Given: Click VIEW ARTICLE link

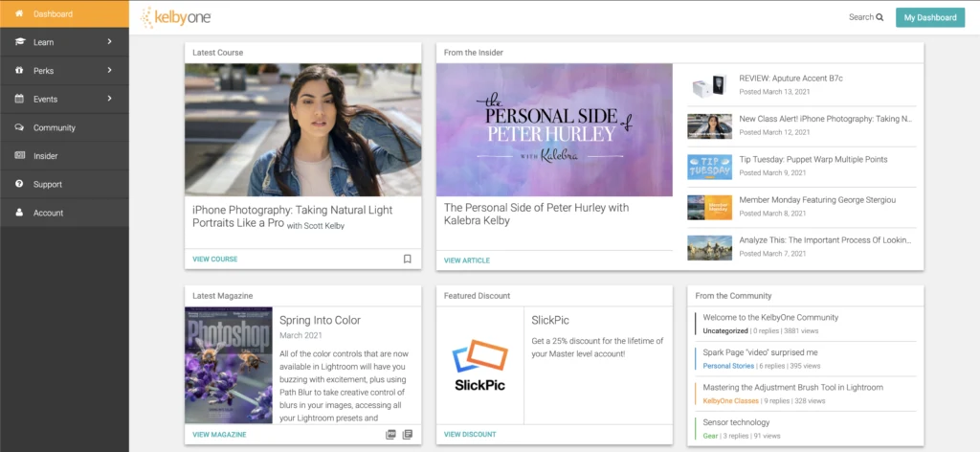Looking at the screenshot, I should coord(467,260).
